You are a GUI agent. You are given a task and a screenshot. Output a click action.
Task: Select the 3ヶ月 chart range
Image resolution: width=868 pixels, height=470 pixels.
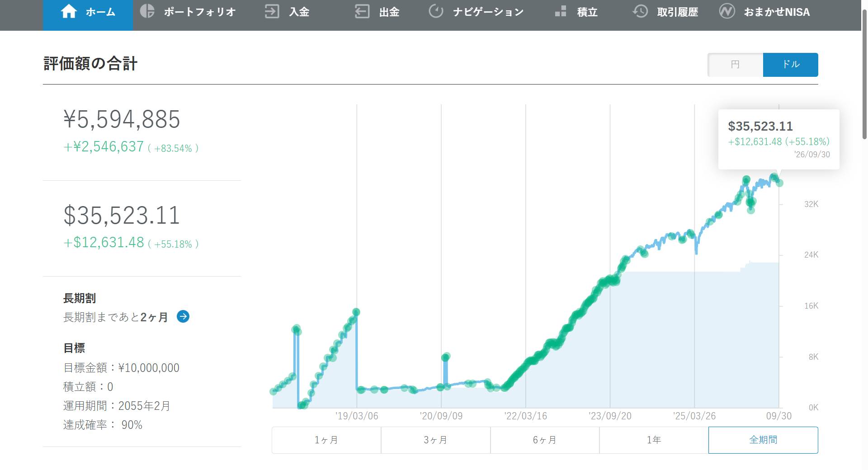(436, 440)
